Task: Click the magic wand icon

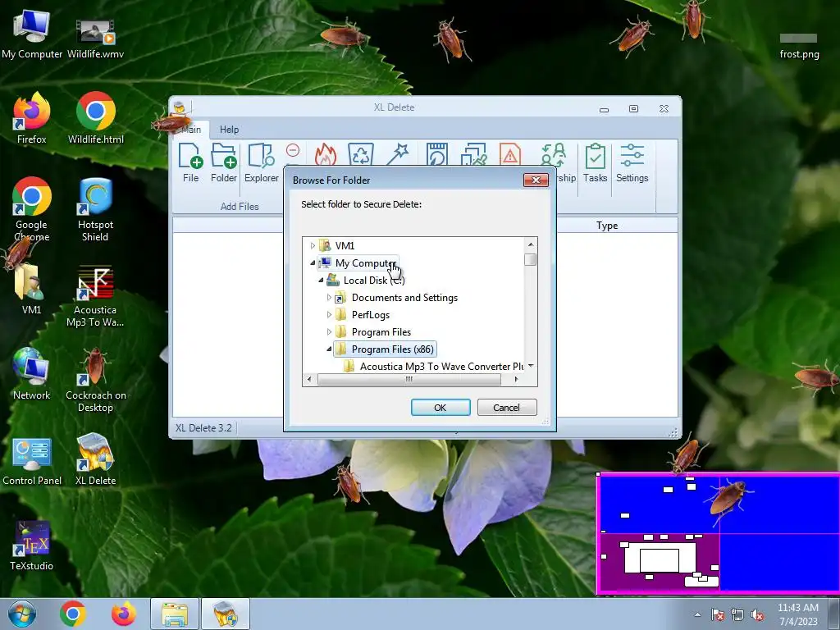Action: click(x=398, y=154)
